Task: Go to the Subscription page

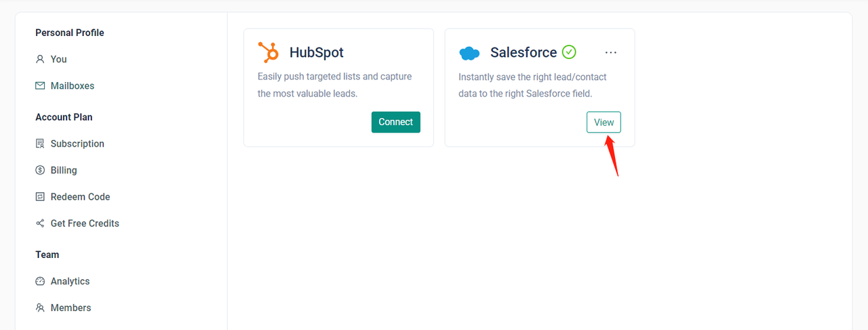Action: click(x=77, y=143)
